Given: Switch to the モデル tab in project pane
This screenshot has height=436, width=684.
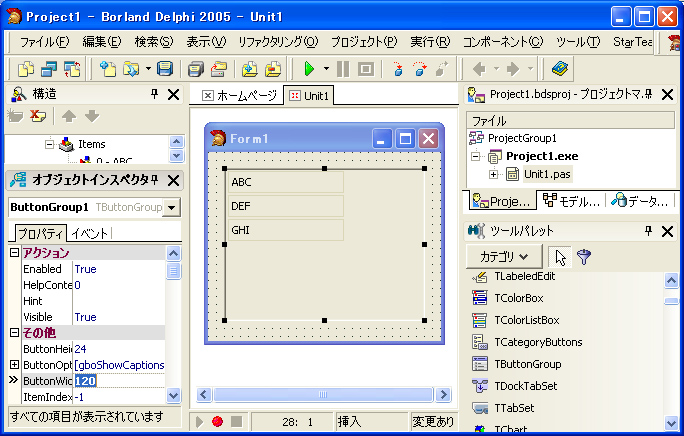Looking at the screenshot, I should (571, 201).
